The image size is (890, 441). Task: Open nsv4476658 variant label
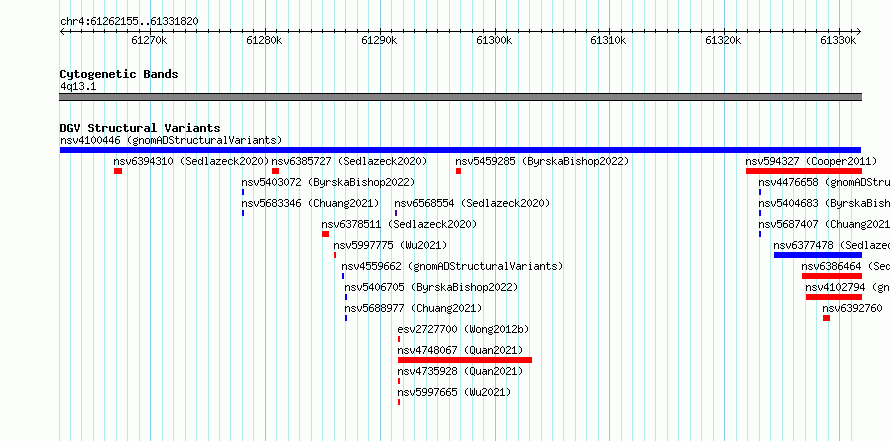pos(824,182)
